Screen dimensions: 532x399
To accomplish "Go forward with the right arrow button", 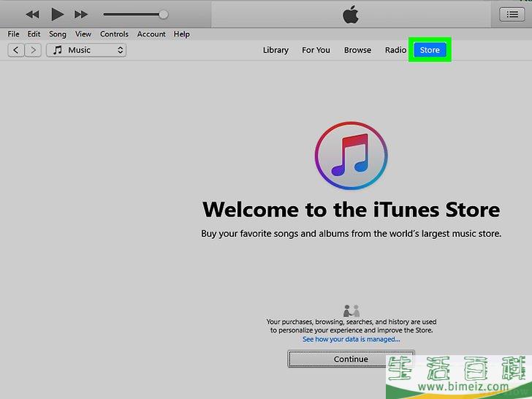I will click(x=33, y=50).
